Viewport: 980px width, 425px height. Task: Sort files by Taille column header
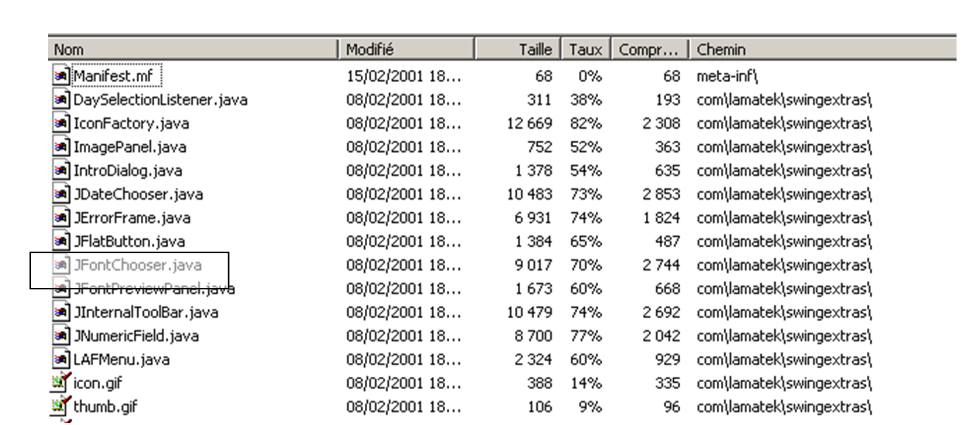point(517,50)
